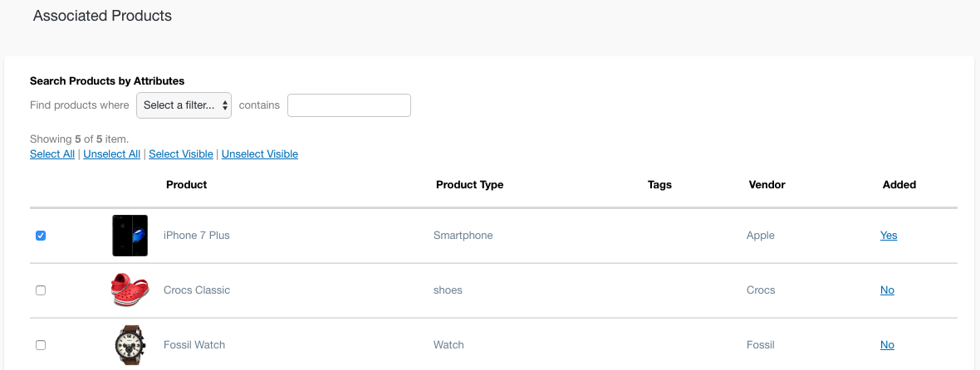Click the Tags column header
980x370 pixels.
660,185
